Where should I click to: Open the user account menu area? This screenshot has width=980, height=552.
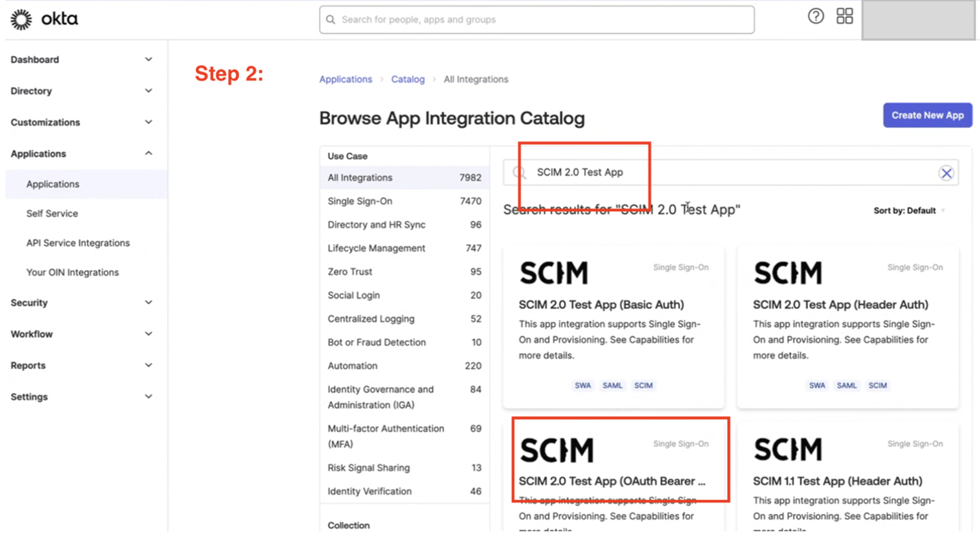tap(918, 20)
